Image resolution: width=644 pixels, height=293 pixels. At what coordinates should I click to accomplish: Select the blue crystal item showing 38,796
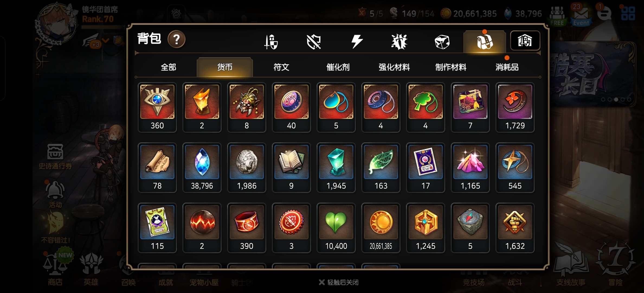pos(202,168)
